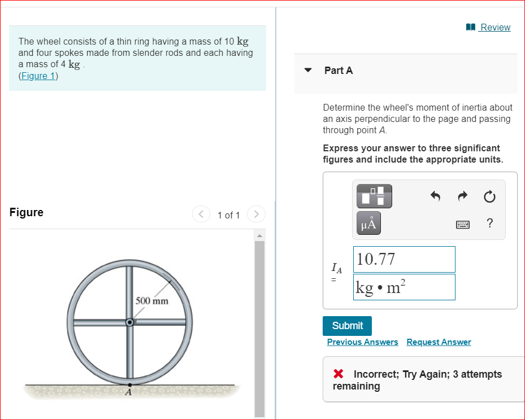The height and width of the screenshot is (420, 525).
Task: Click the units field kg·m²
Action: point(404,287)
